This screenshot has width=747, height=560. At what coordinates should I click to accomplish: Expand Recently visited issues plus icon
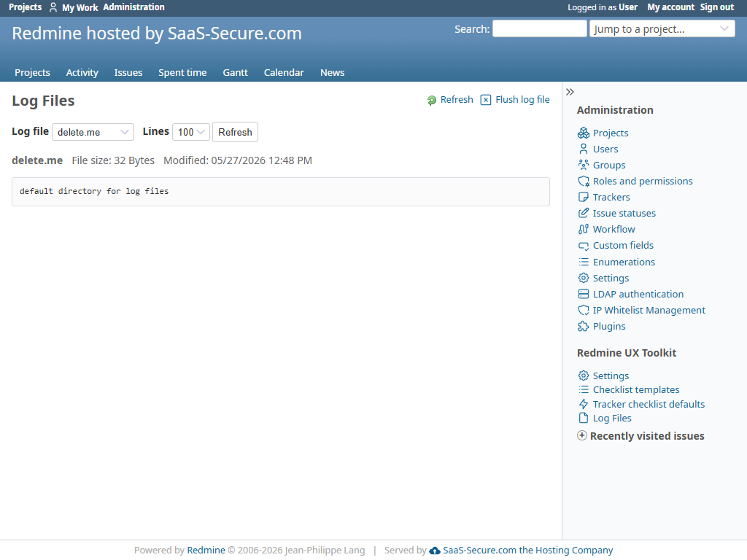581,435
